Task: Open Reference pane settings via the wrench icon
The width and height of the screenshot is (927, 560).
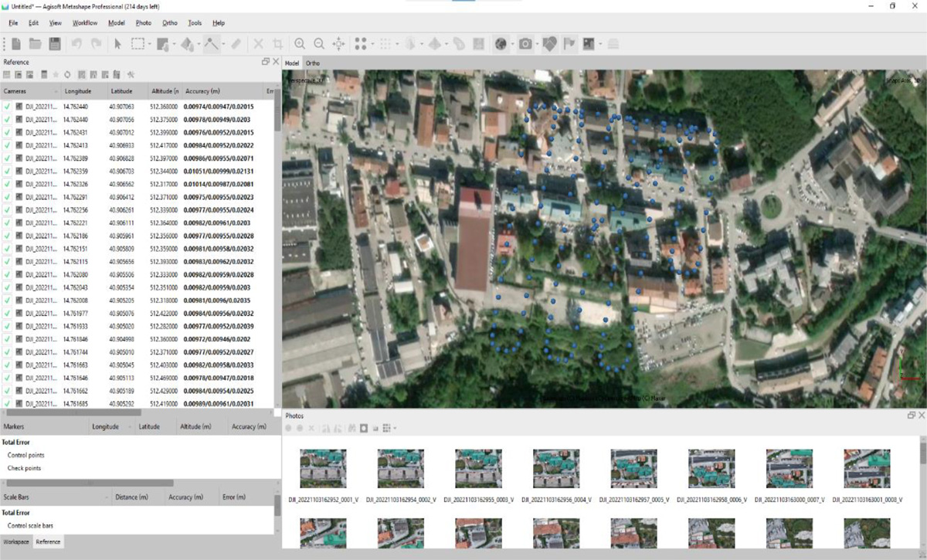Action: 130,74
